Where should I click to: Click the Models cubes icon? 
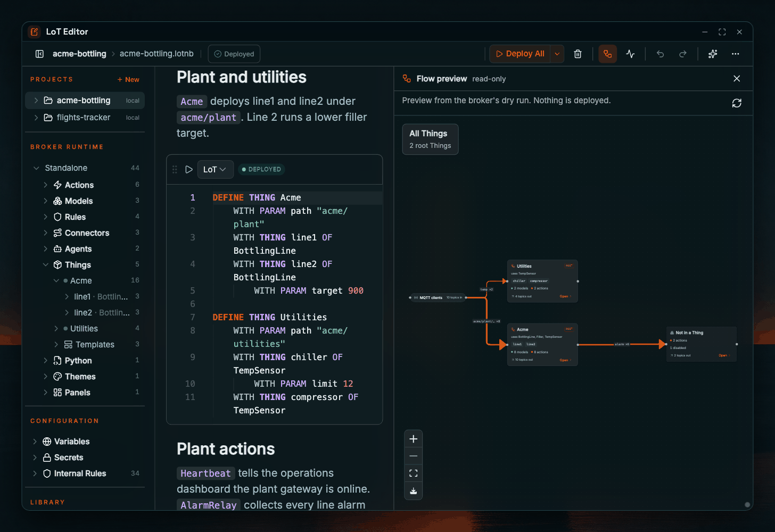57,201
